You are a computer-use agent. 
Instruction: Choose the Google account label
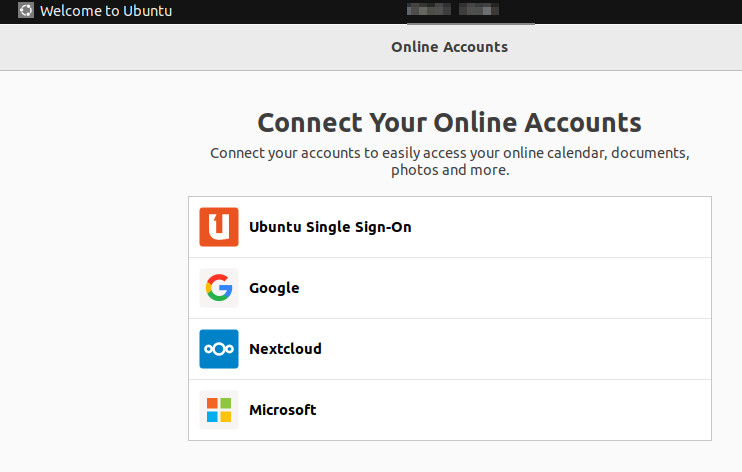(x=274, y=288)
